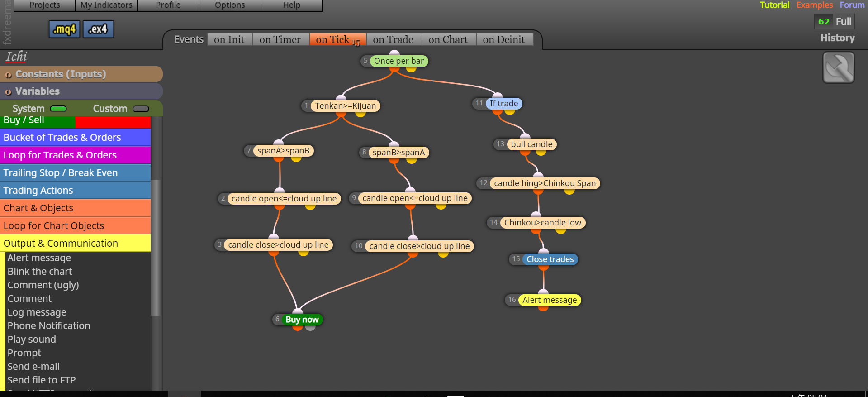Switch to on Timer event tab
The height and width of the screenshot is (397, 868).
(x=280, y=40)
